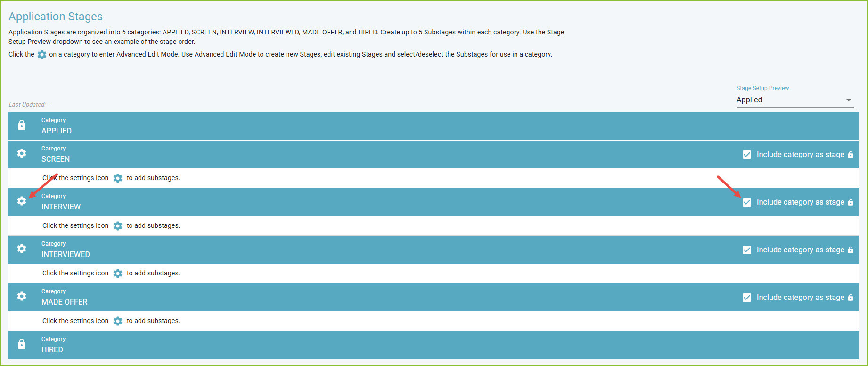Click gear icon in INTERVIEWED substages hint
Viewport: 868px width, 366px height.
click(118, 274)
